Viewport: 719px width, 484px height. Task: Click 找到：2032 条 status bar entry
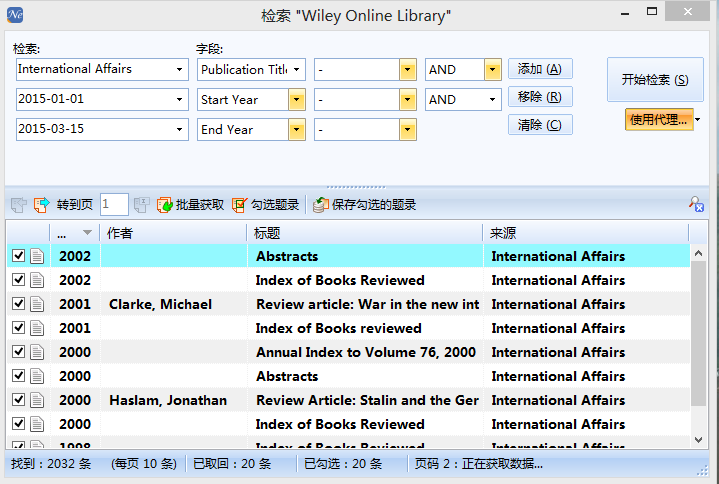coord(51,464)
